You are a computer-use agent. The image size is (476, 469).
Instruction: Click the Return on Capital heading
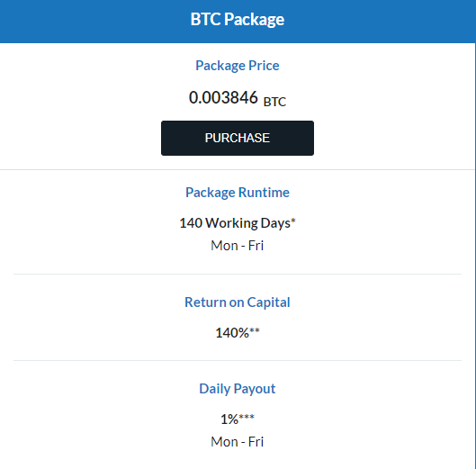238,302
